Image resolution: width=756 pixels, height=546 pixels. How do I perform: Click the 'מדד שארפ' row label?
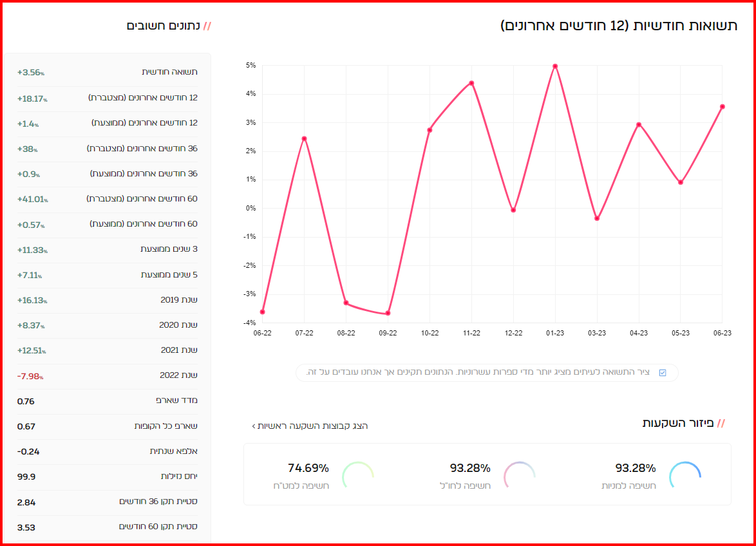click(x=176, y=400)
